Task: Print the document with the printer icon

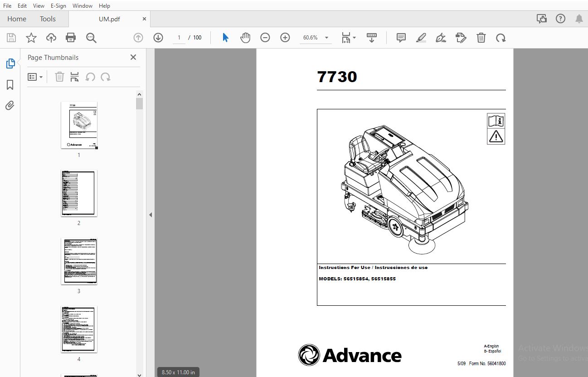Action: tap(71, 38)
